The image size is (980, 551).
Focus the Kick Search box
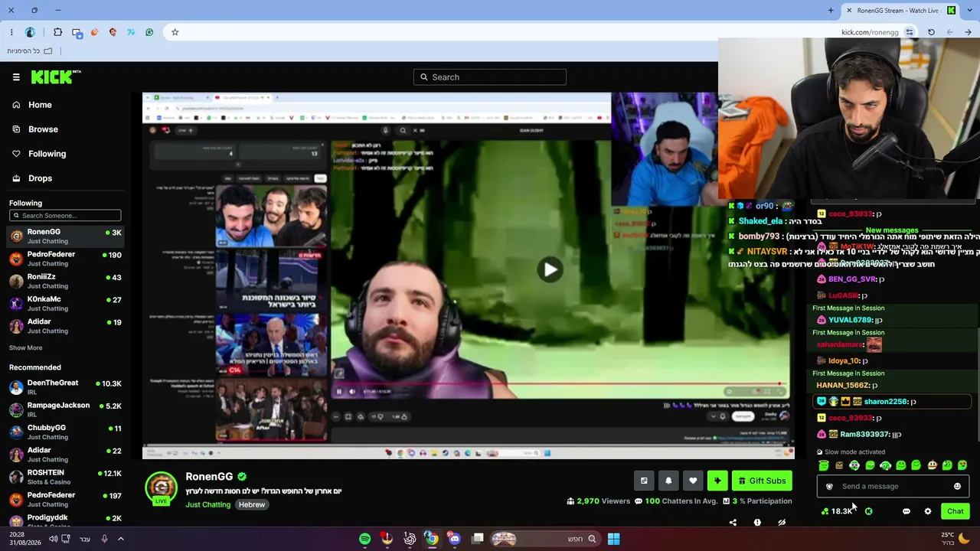coord(490,77)
